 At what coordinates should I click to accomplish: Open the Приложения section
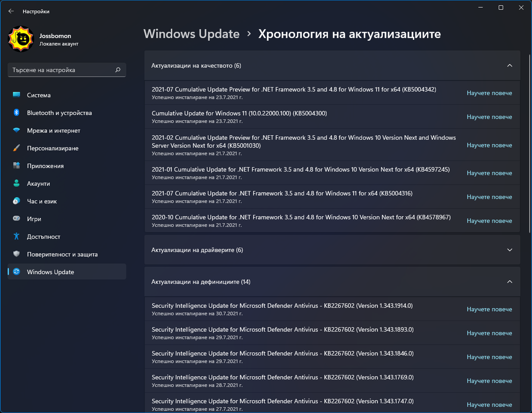tap(67, 166)
